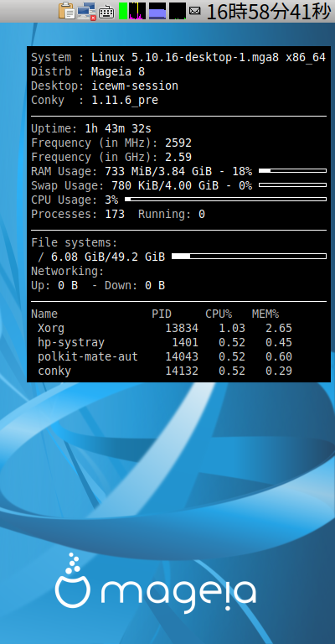Screen dimensions: 335x644
Task: Click the Networking: heading
Action: click(x=68, y=272)
